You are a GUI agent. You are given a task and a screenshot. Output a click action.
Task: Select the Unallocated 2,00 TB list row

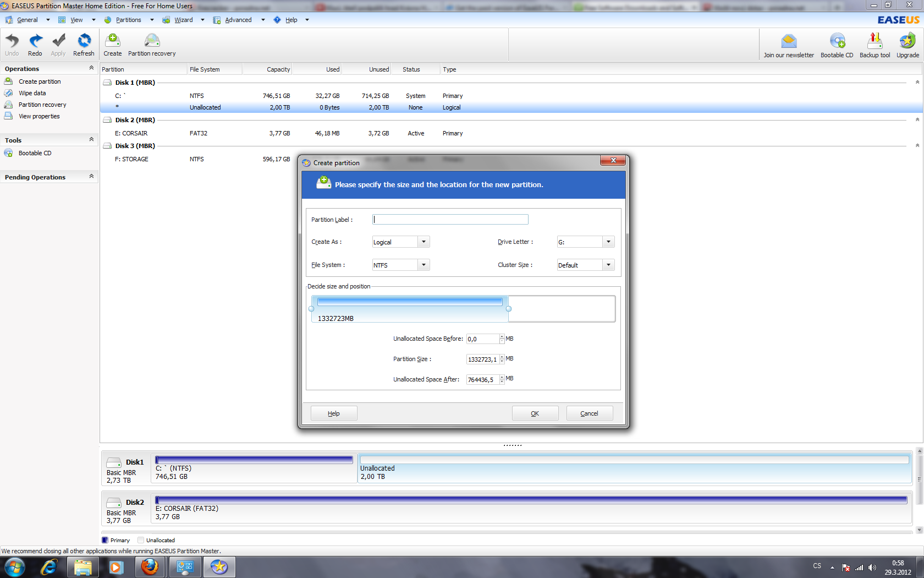click(512, 107)
